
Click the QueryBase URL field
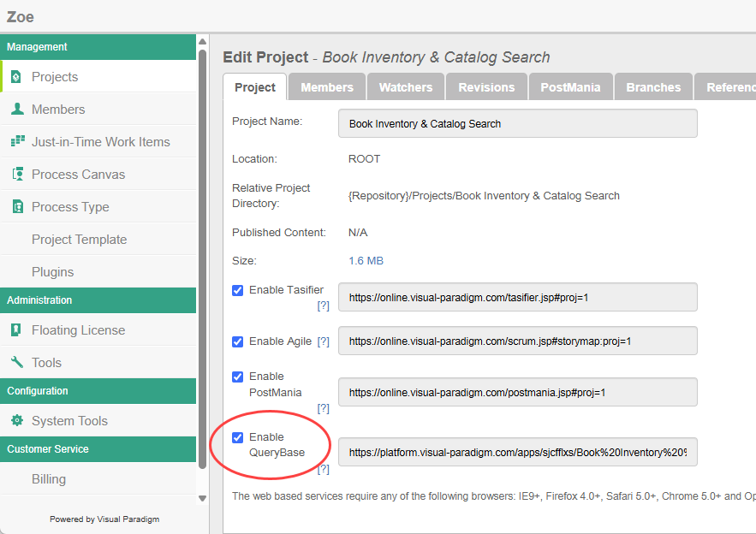click(x=518, y=452)
